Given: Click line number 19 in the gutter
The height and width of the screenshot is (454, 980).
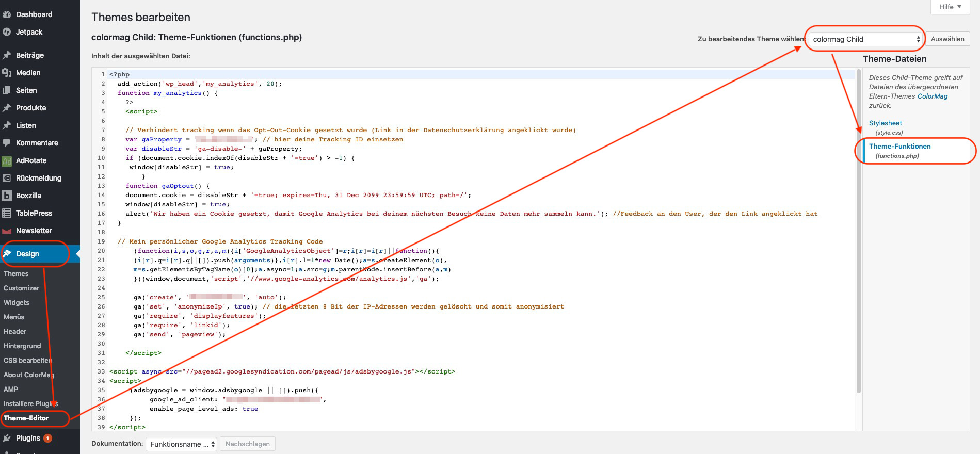Looking at the screenshot, I should [101, 241].
